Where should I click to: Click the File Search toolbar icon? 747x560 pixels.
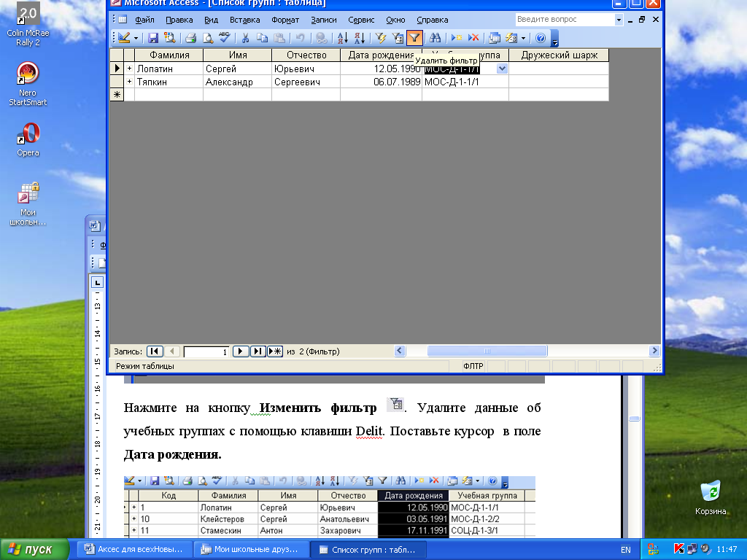[169, 38]
